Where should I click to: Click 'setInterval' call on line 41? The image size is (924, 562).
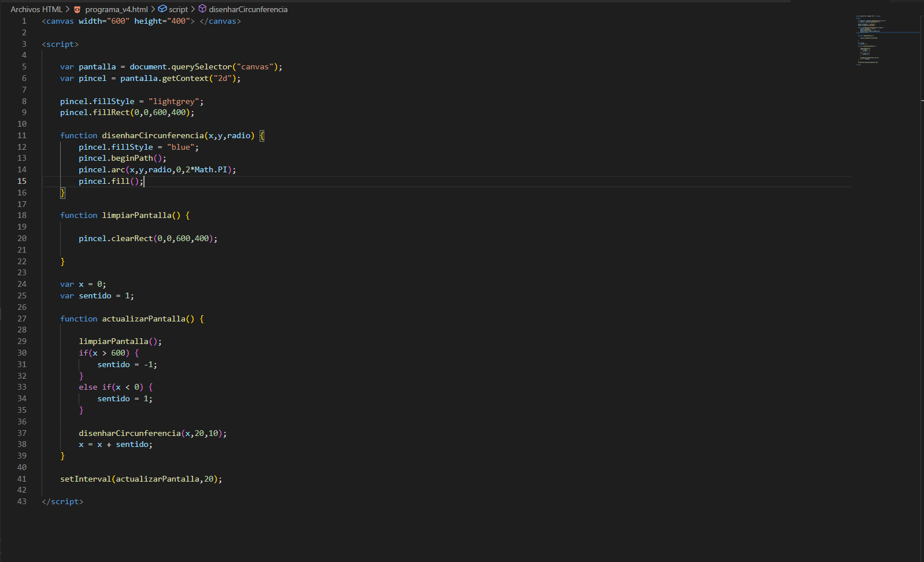tap(86, 479)
